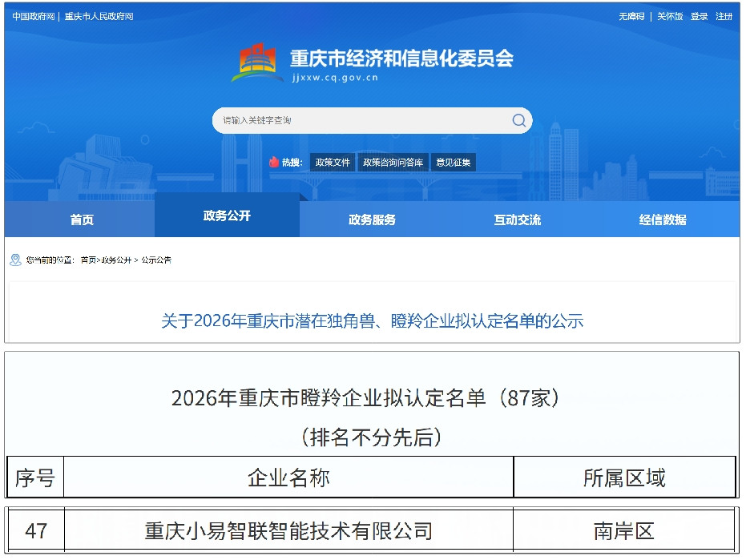This screenshot has height=560, width=746.
Task: Click the 重庆市经济和信息化委员会 site title
Action: click(402, 58)
